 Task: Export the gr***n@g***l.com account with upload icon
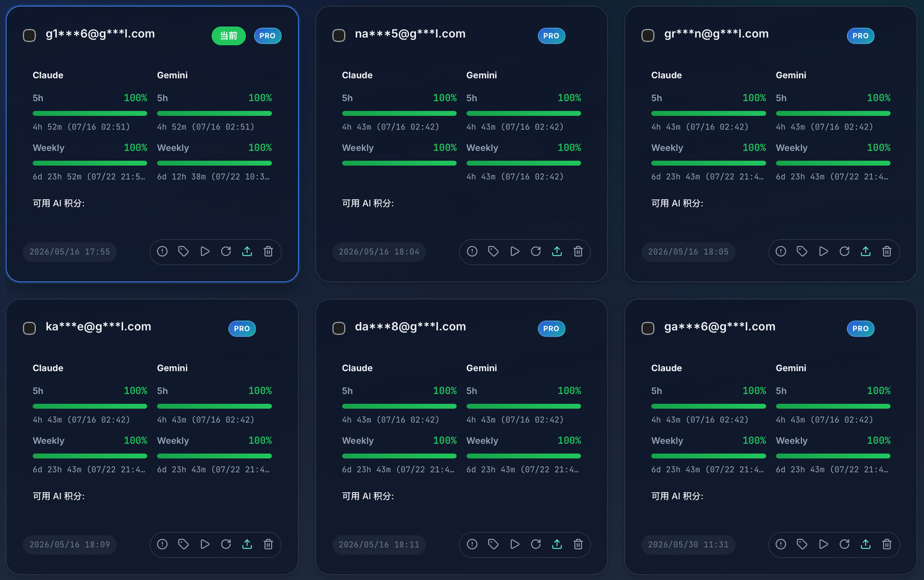click(865, 251)
